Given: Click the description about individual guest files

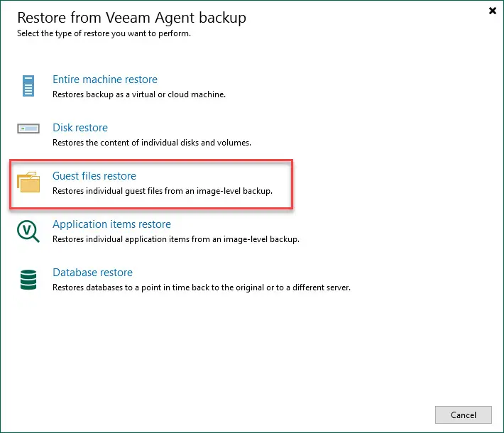Looking at the screenshot, I should pos(163,191).
